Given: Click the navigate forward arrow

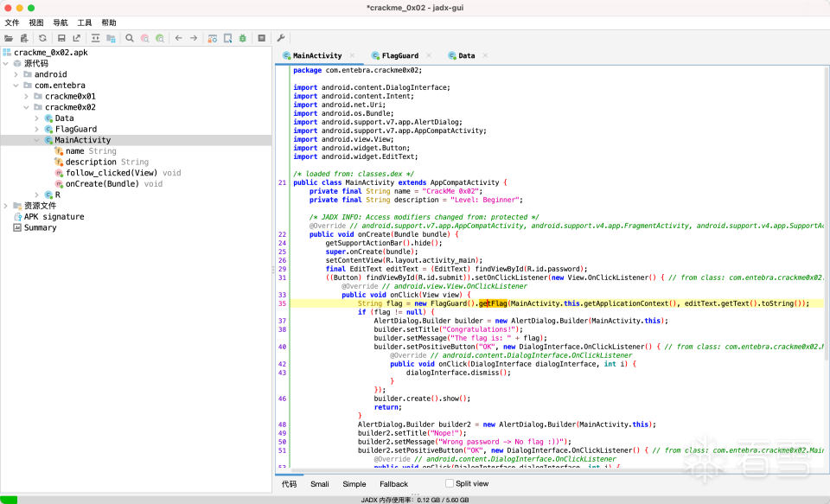Looking at the screenshot, I should coord(194,38).
